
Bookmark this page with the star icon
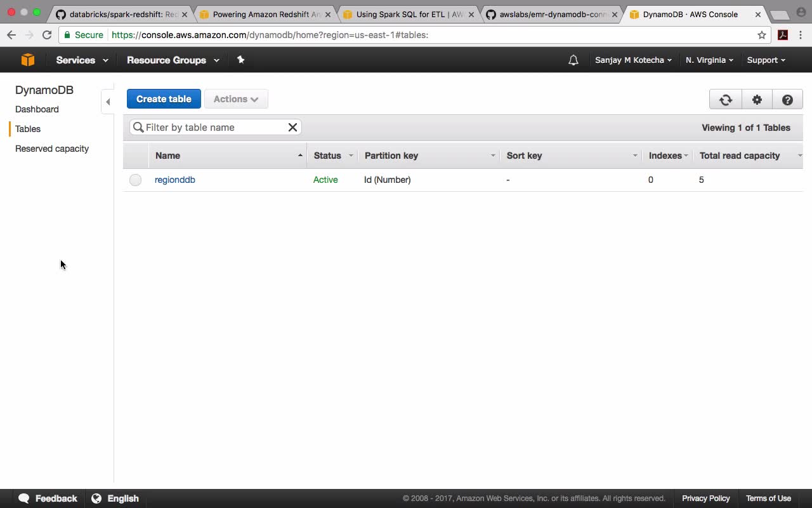tap(762, 35)
